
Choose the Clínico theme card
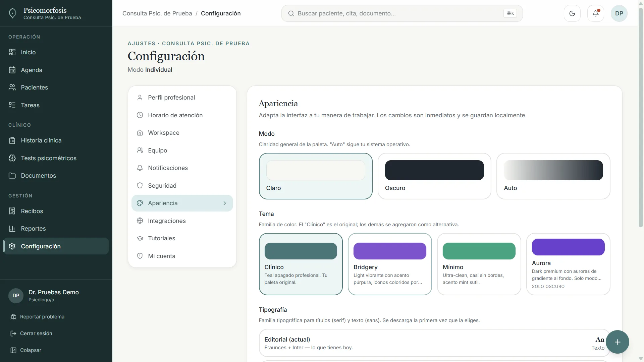click(x=301, y=264)
